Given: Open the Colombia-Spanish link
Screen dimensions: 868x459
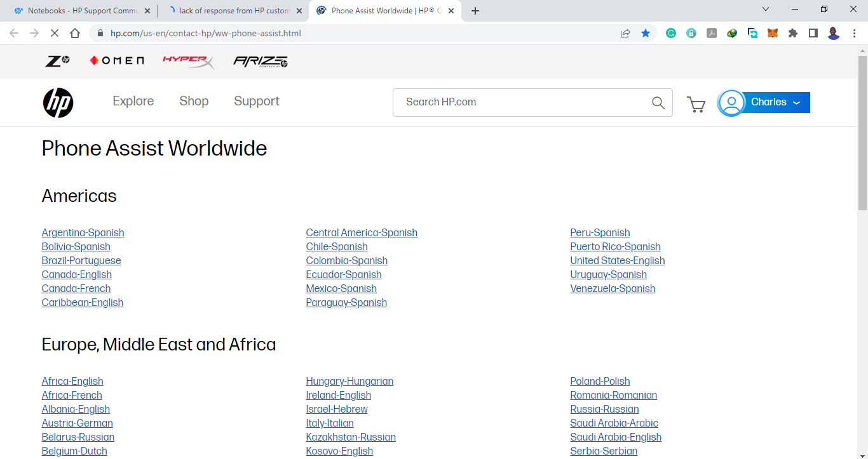Looking at the screenshot, I should (347, 261).
